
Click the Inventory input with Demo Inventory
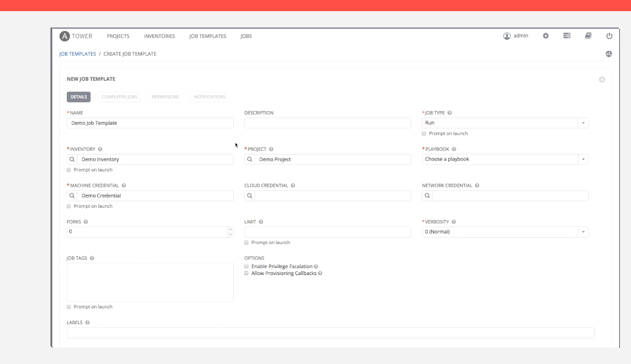[155, 160]
